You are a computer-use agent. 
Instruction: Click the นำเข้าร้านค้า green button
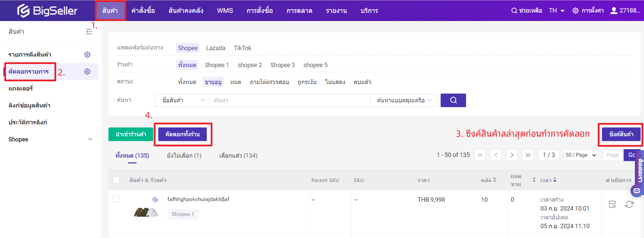click(131, 134)
